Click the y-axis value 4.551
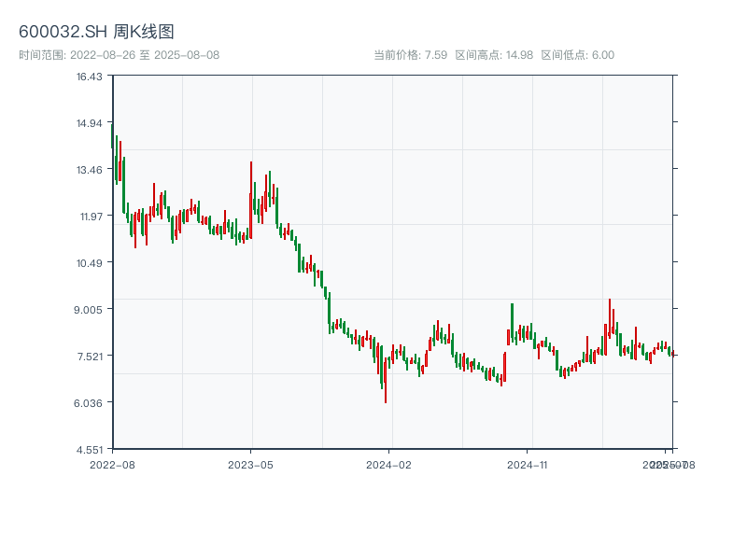 tap(89, 450)
